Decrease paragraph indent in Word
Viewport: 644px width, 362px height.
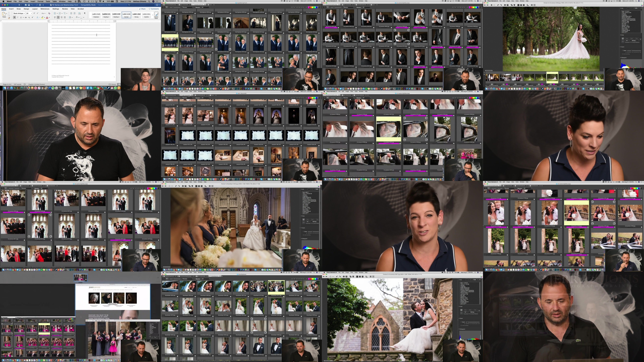[x=71, y=13]
